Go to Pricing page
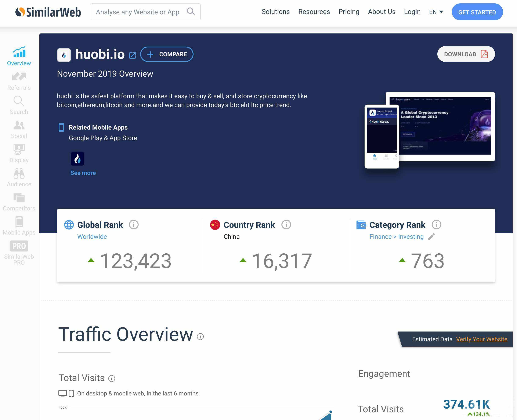 click(349, 12)
